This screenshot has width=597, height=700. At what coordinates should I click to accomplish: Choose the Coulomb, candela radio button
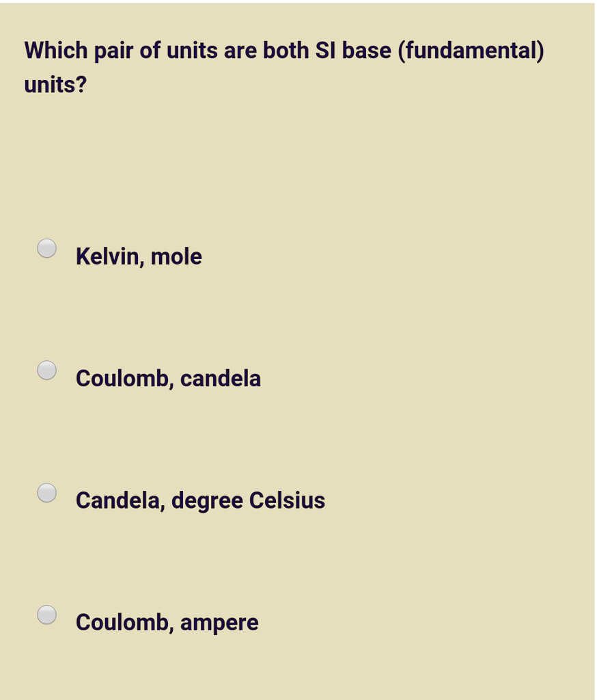coord(47,371)
